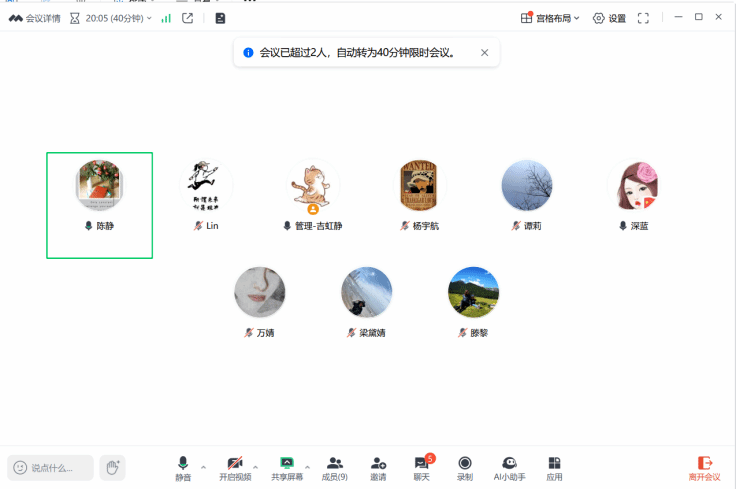Open the 应用 apps icon

coord(554,467)
